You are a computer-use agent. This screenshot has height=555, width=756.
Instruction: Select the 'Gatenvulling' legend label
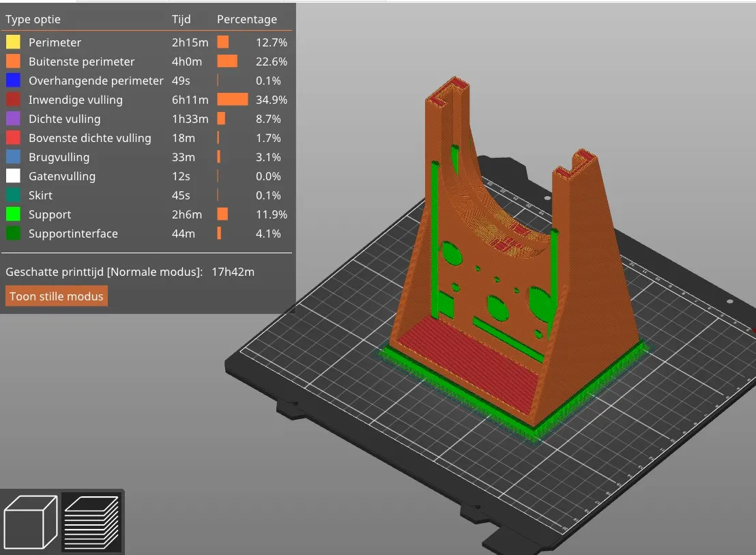62,177
